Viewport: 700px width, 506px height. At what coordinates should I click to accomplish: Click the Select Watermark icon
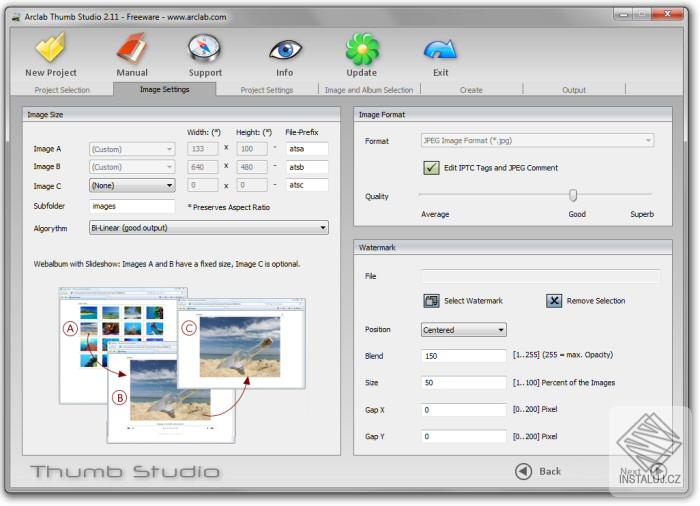(431, 301)
